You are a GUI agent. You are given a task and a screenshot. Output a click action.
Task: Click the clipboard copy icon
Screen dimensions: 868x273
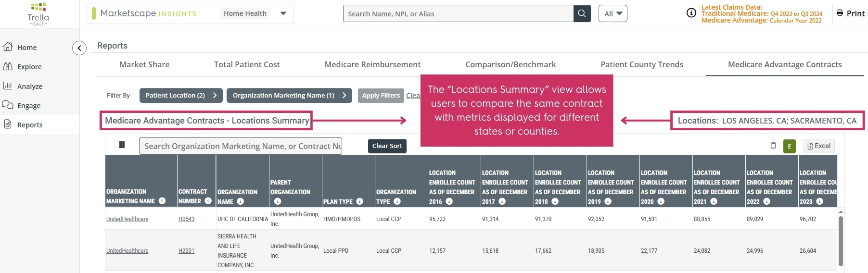(x=773, y=145)
